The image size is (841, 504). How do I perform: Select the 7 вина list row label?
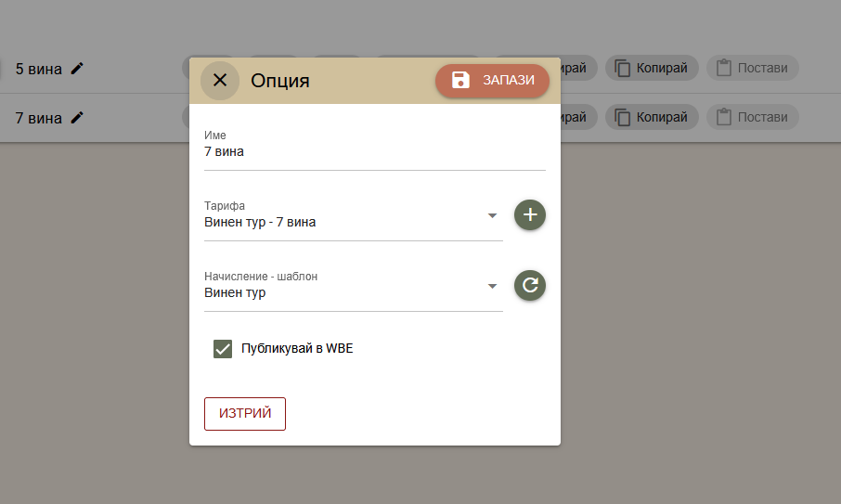[39, 118]
